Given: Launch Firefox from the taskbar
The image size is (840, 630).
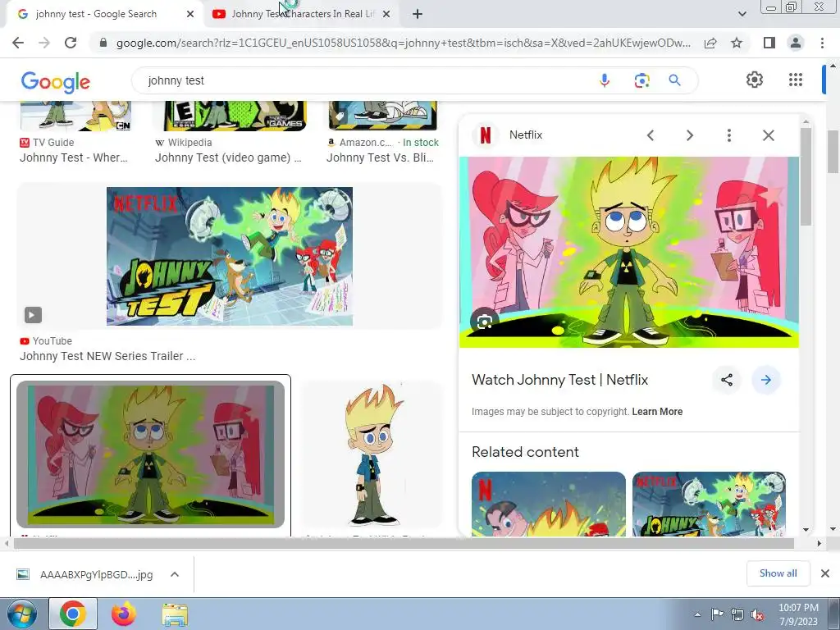Looking at the screenshot, I should (124, 614).
